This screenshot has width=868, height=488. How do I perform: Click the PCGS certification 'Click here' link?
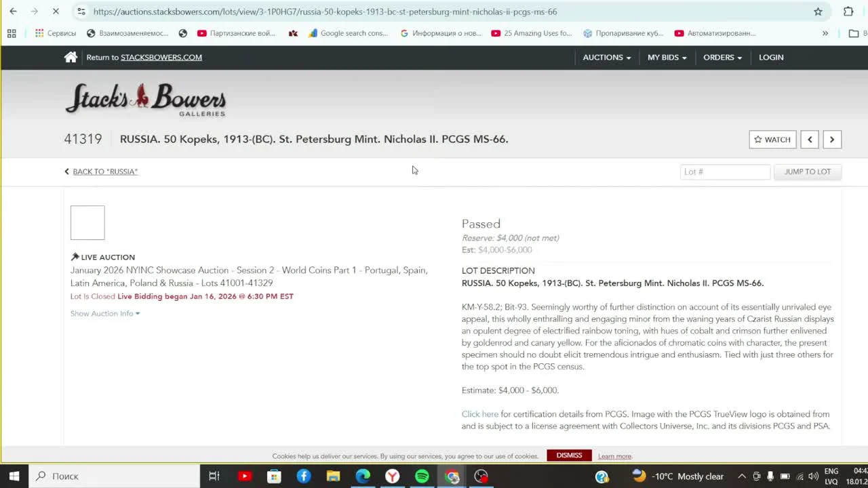pyautogui.click(x=479, y=413)
